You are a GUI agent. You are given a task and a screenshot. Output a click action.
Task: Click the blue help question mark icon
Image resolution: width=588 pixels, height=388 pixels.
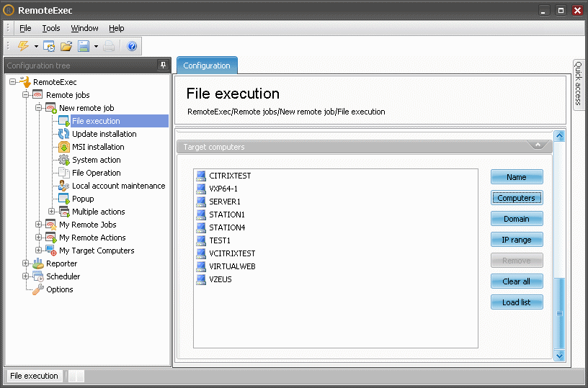132,46
